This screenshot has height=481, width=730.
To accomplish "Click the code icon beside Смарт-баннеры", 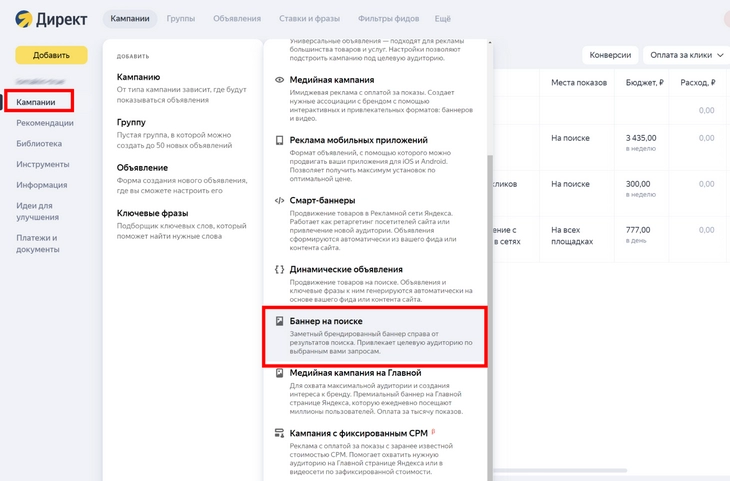I will tap(279, 201).
